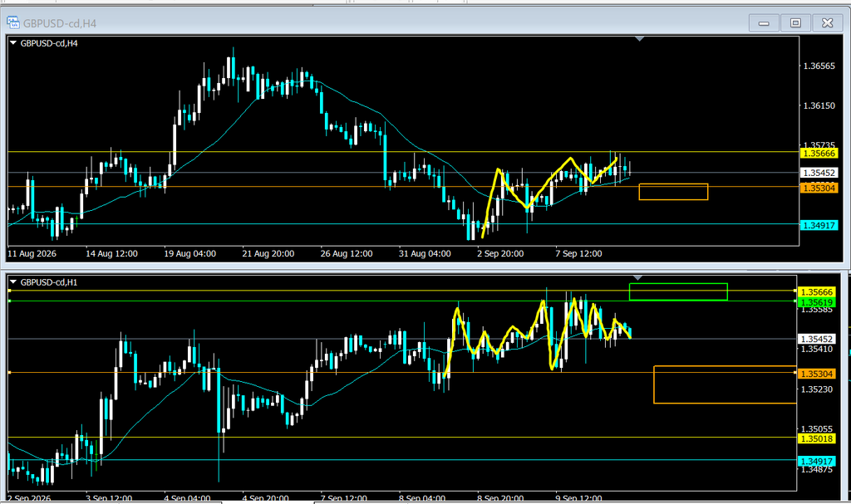851x504 pixels.
Task: Click the 4 Sep 20:00 label on H1 axis
Action: click(x=265, y=497)
